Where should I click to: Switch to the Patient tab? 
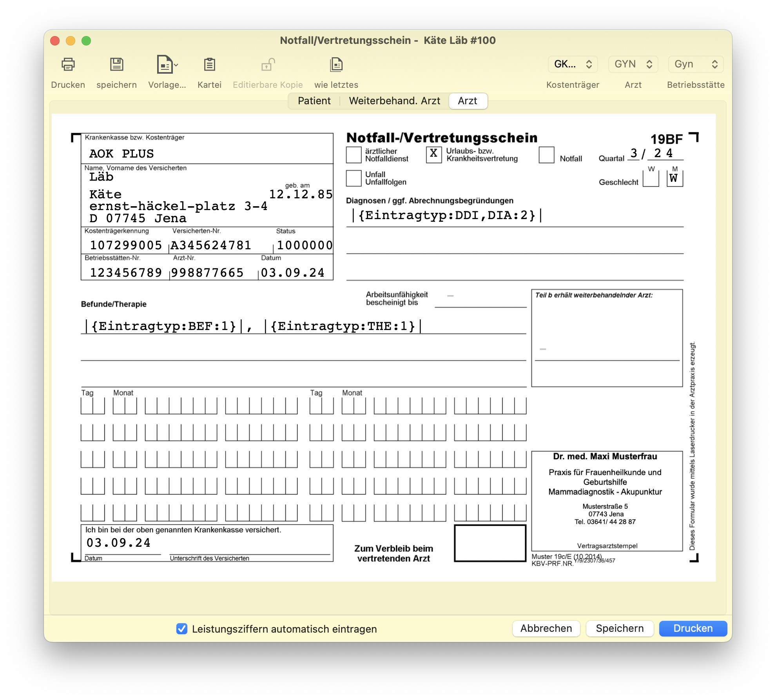click(x=314, y=101)
